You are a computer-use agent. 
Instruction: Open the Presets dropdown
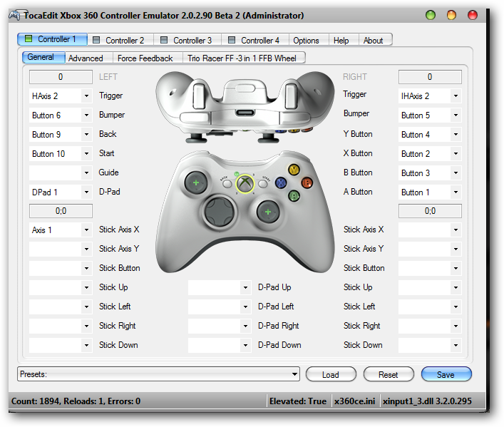158,374
